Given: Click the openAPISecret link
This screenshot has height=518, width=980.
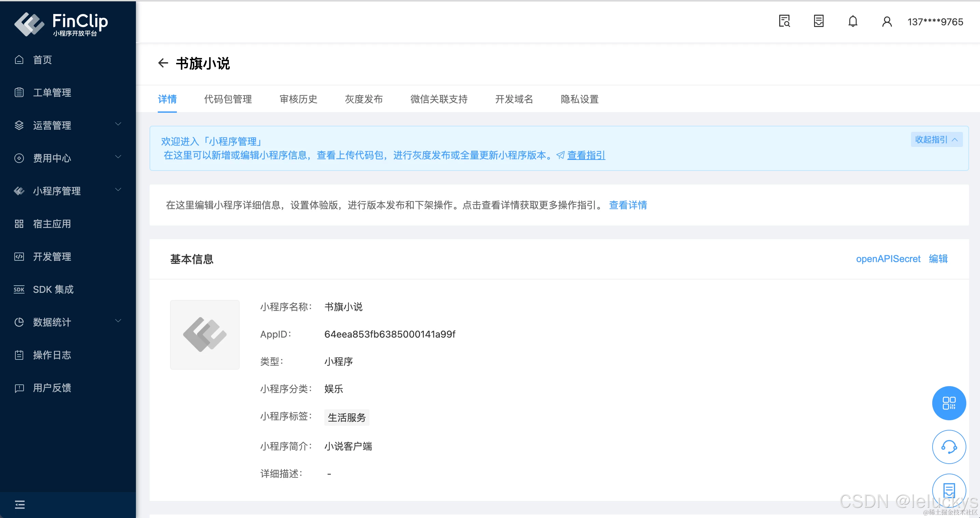Looking at the screenshot, I should pos(887,259).
